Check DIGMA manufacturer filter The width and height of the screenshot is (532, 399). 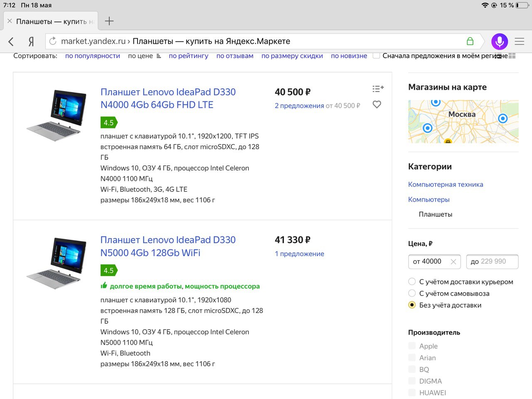pyautogui.click(x=412, y=381)
